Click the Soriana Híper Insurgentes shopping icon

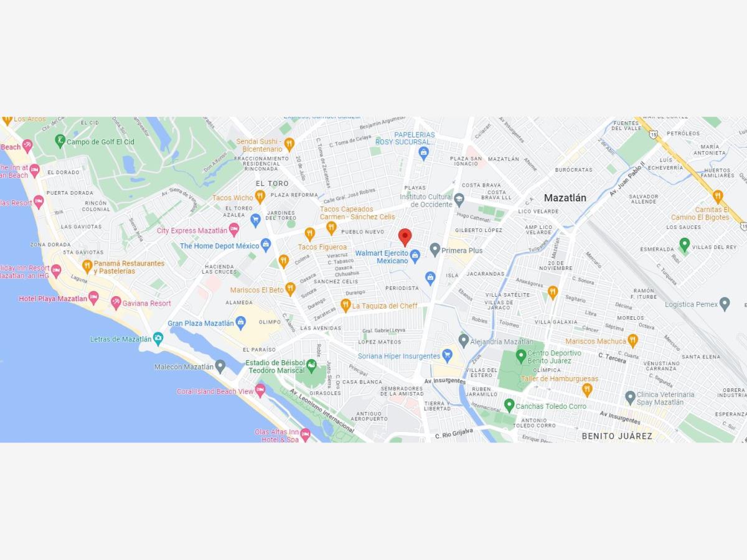click(x=446, y=356)
